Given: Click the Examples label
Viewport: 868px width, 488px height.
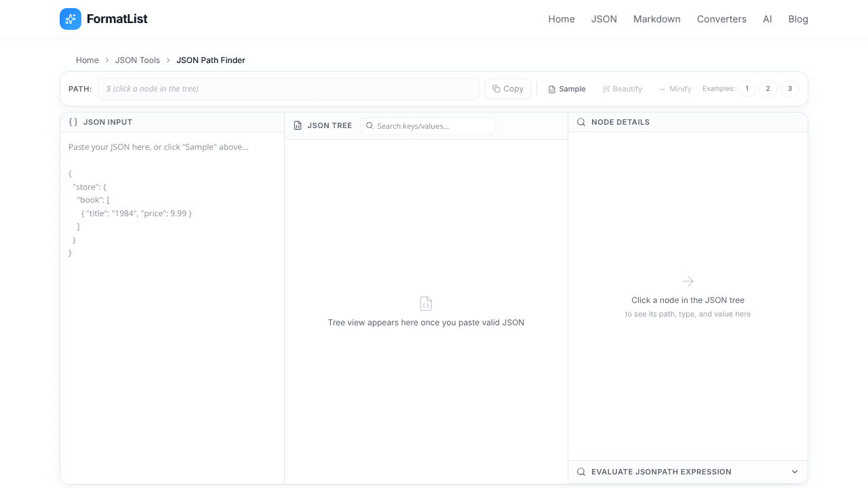Looking at the screenshot, I should [719, 89].
